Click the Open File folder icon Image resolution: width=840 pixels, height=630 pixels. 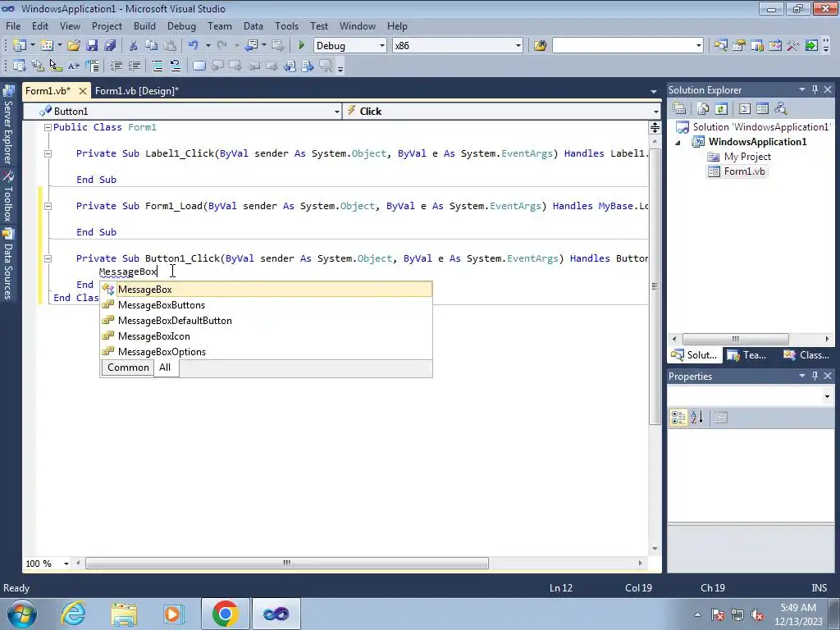[x=73, y=46]
